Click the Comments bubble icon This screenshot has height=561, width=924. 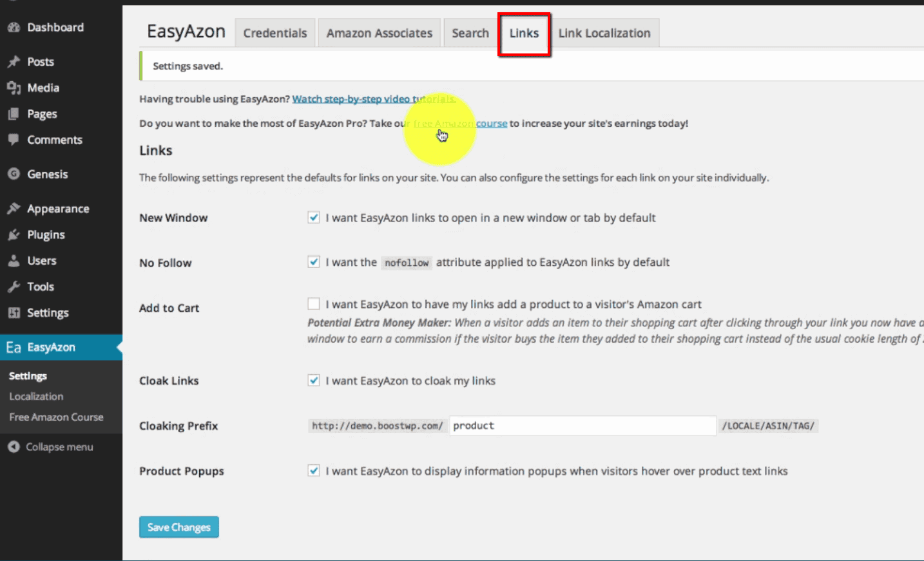click(14, 140)
